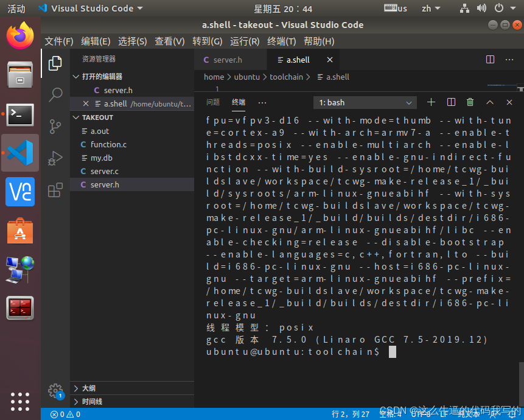Open the Explorer view in activity bar
Screen dimensions: 524x420
55,63
